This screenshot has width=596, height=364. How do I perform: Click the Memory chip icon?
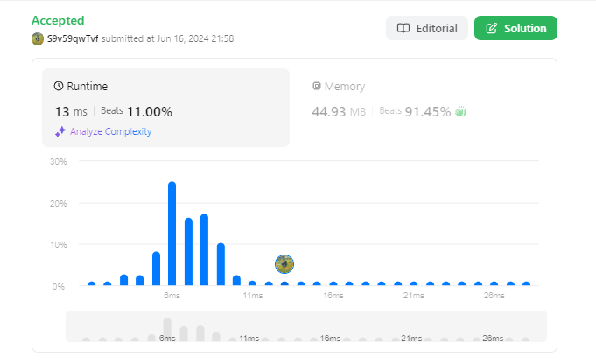[x=316, y=86]
